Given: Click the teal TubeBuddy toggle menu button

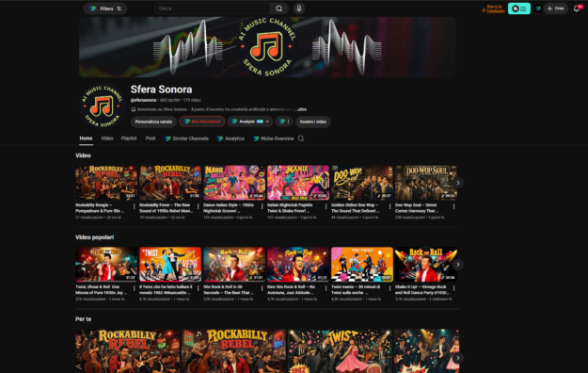Looking at the screenshot, I should tap(519, 8).
